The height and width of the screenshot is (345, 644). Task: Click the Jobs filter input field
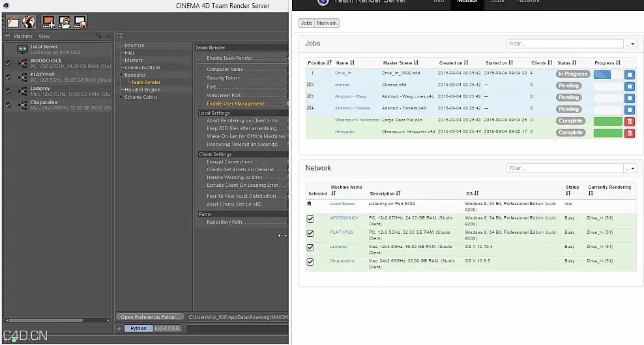click(x=565, y=44)
